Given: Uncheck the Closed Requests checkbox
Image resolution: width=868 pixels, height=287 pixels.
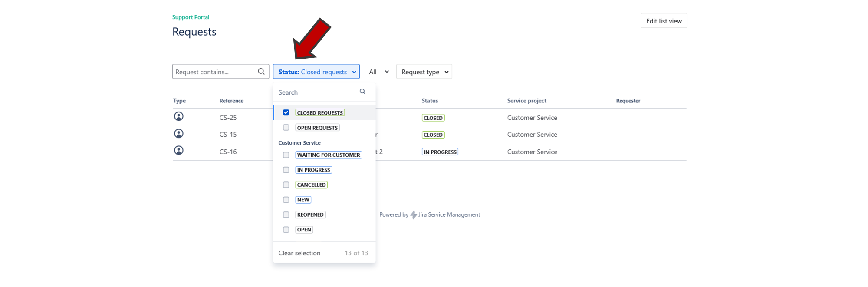Looking at the screenshot, I should coord(286,112).
